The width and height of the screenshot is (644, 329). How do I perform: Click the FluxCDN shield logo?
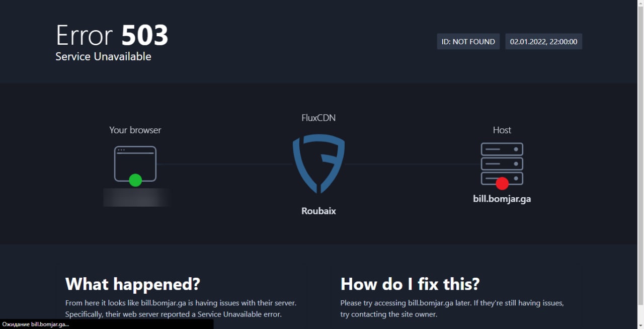pyautogui.click(x=318, y=163)
